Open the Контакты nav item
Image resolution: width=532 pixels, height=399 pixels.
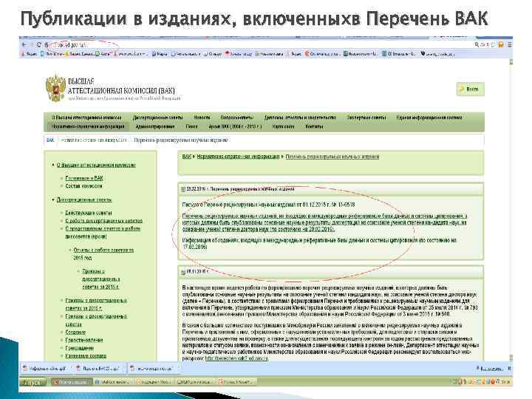[x=314, y=126]
